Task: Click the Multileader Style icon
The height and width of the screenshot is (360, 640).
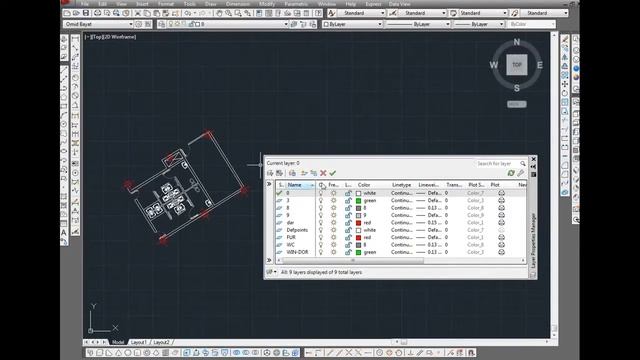Action: coord(514,13)
